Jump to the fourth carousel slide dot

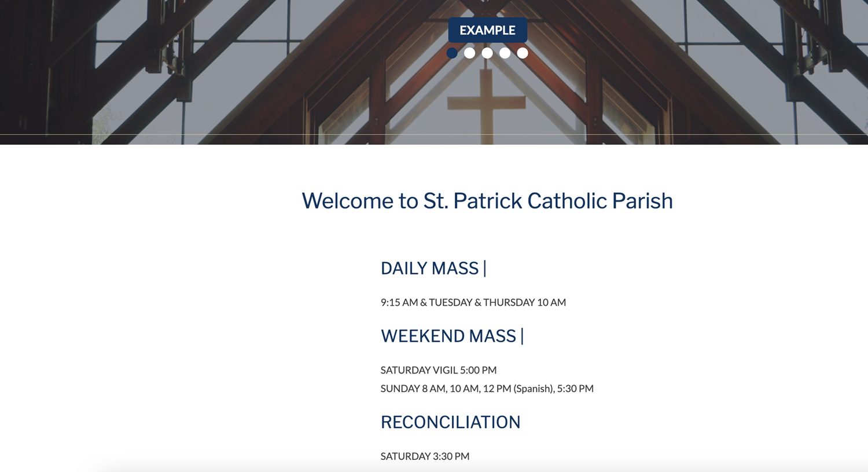(505, 53)
